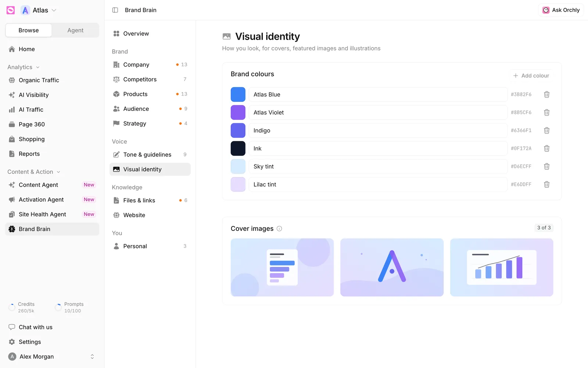The height and width of the screenshot is (368, 588).
Task: Open the Products cube icon
Action: pos(116,94)
